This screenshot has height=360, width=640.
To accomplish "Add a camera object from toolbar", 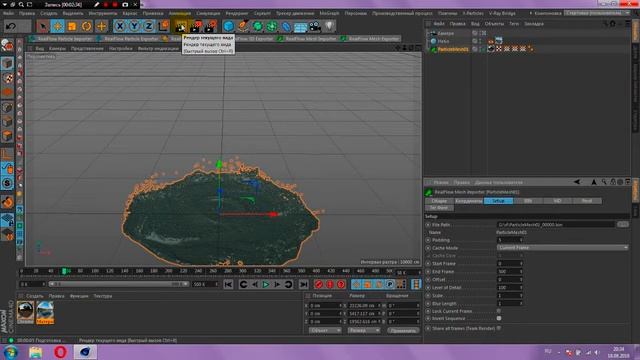I will point(315,27).
